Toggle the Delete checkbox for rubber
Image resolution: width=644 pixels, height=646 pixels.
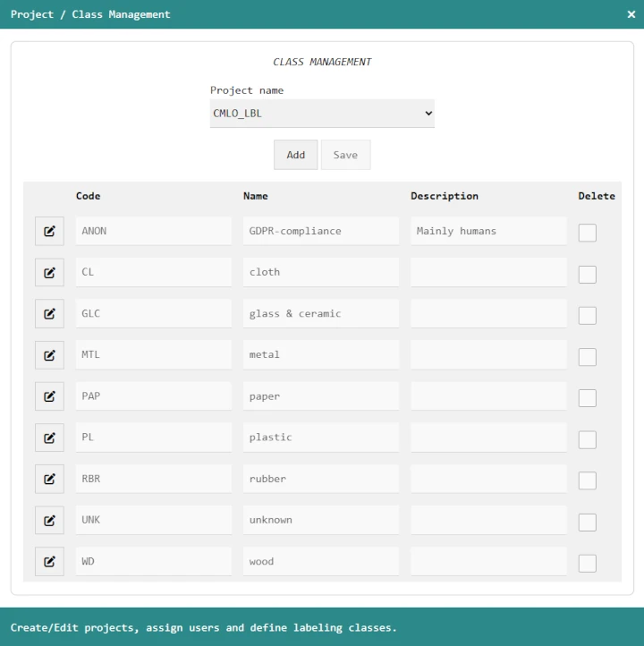coord(587,480)
